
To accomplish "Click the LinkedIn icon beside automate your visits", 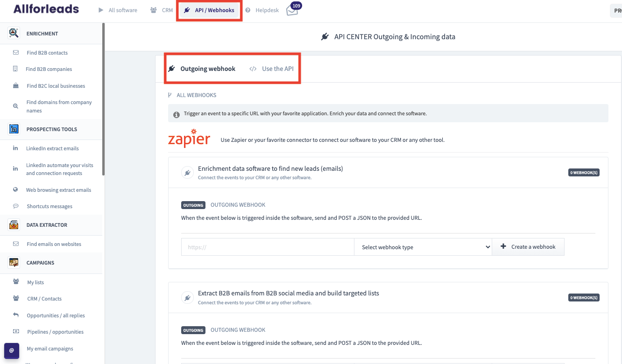I will point(15,168).
